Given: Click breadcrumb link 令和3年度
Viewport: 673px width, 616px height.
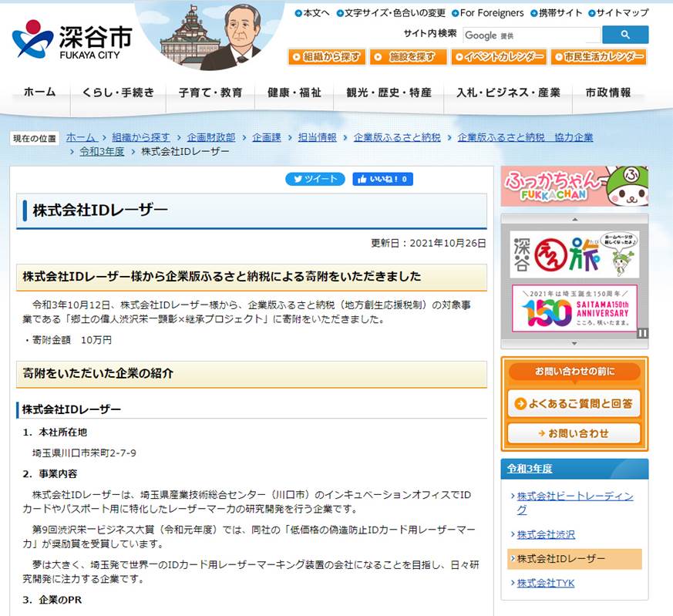Looking at the screenshot, I should 103,152.
